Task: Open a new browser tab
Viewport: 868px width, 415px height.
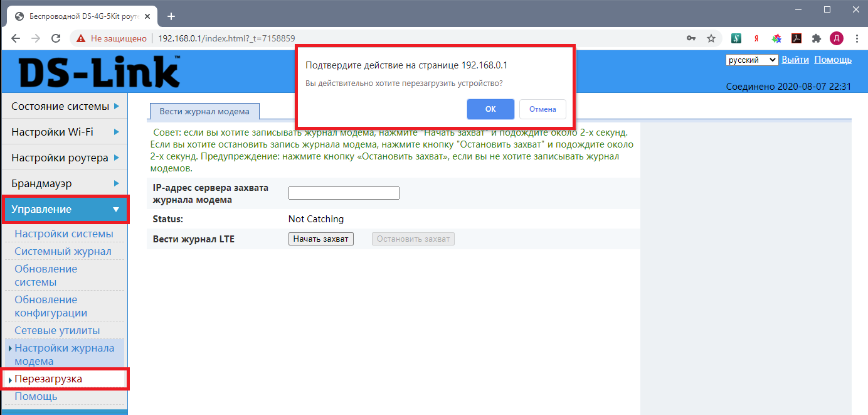Action: (x=171, y=16)
